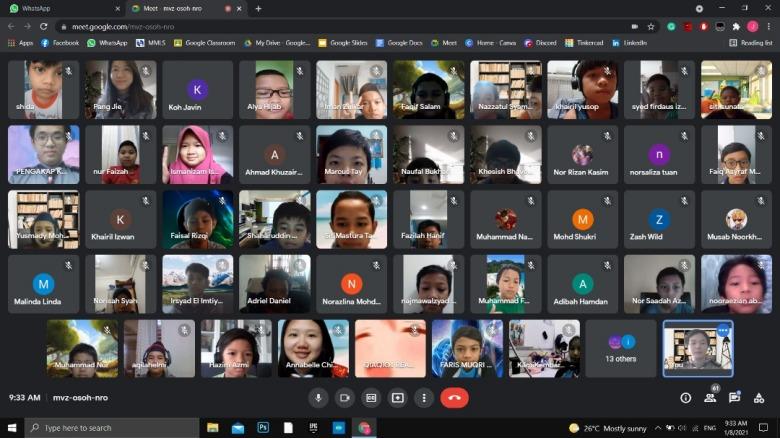Open the three-dot more options menu
The image size is (780, 439).
coord(423,397)
